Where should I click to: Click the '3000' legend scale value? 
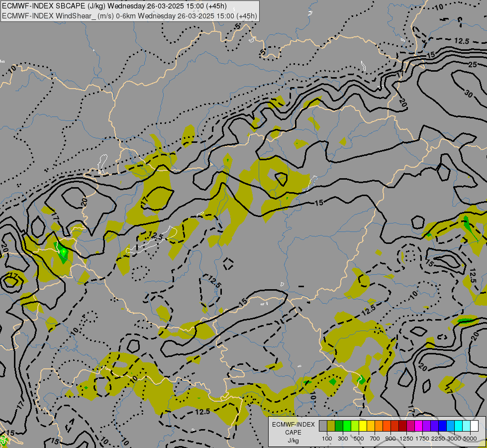(x=454, y=439)
